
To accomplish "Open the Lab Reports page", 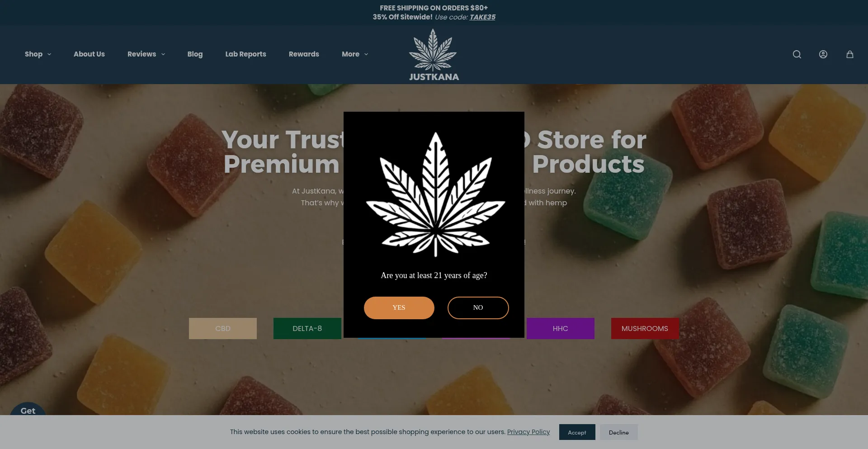I will pos(245,54).
